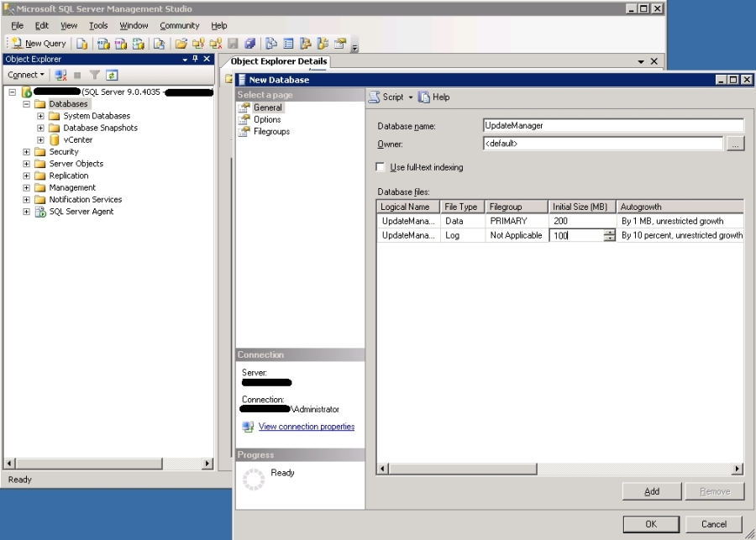Click the Add button
Image resolution: width=756 pixels, height=540 pixels.
coord(652,491)
